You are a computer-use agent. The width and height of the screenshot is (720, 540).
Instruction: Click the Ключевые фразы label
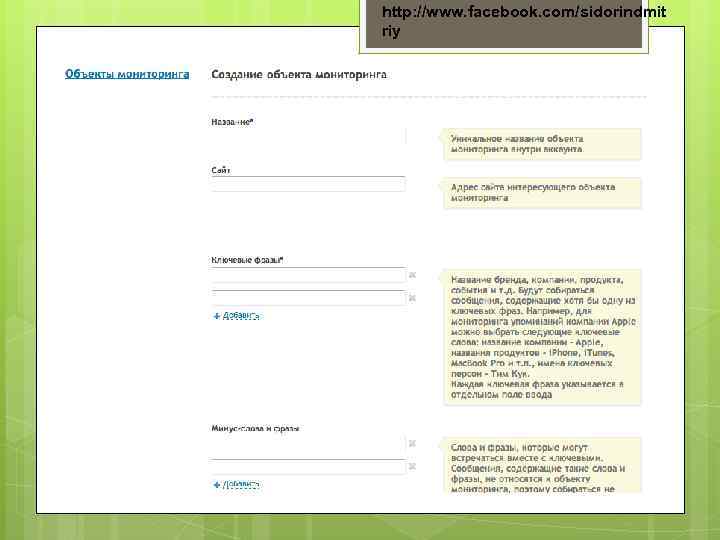[x=247, y=260]
